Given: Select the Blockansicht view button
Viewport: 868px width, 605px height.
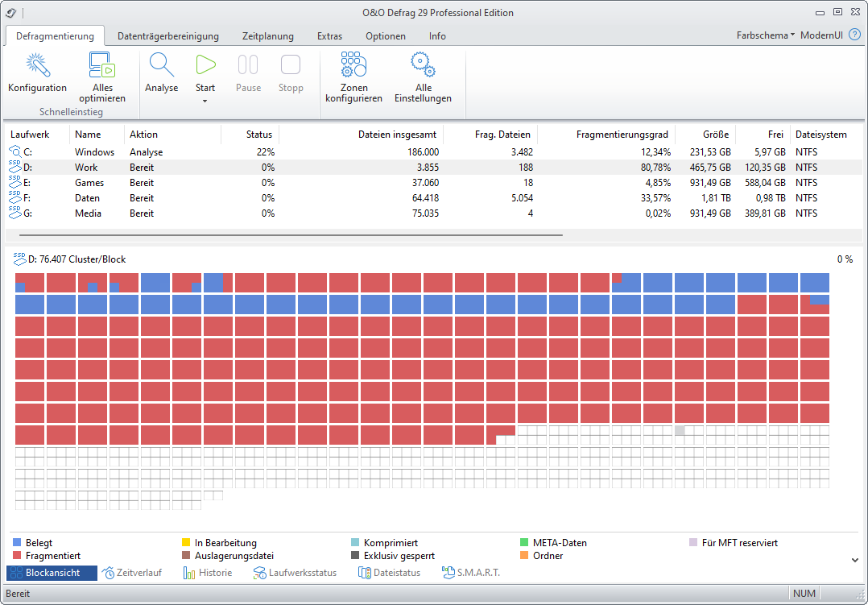Looking at the screenshot, I should pyautogui.click(x=52, y=573).
